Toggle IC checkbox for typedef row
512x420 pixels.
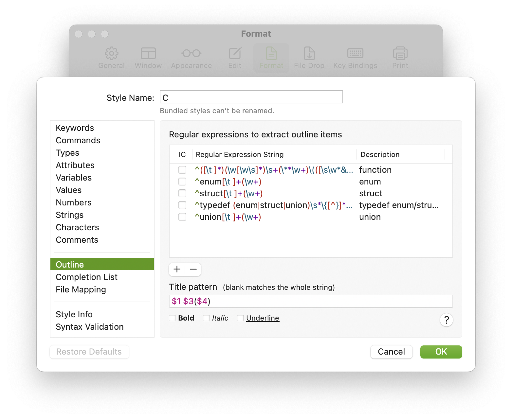pos(182,205)
